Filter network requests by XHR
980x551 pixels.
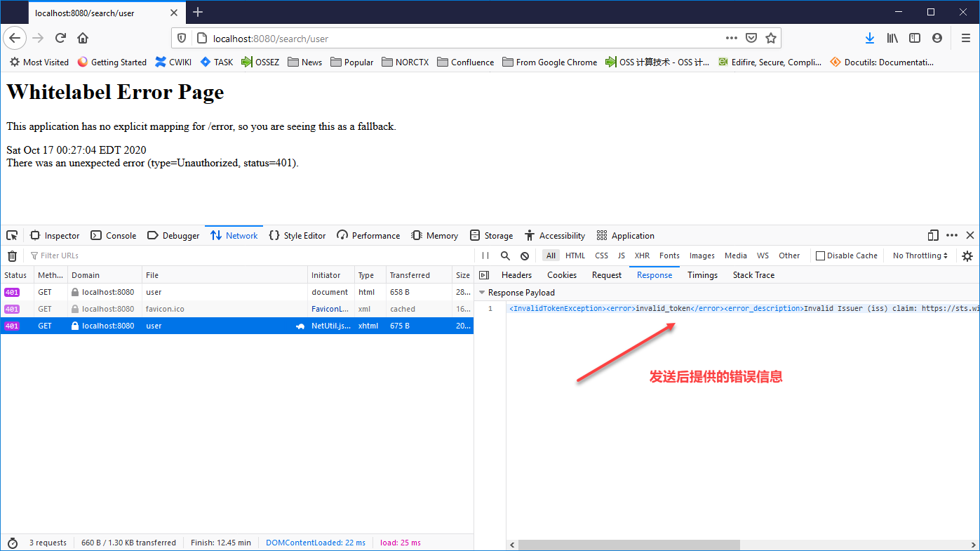point(642,255)
